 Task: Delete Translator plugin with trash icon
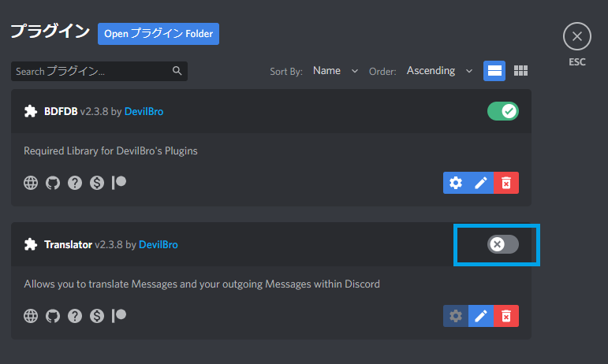point(506,316)
